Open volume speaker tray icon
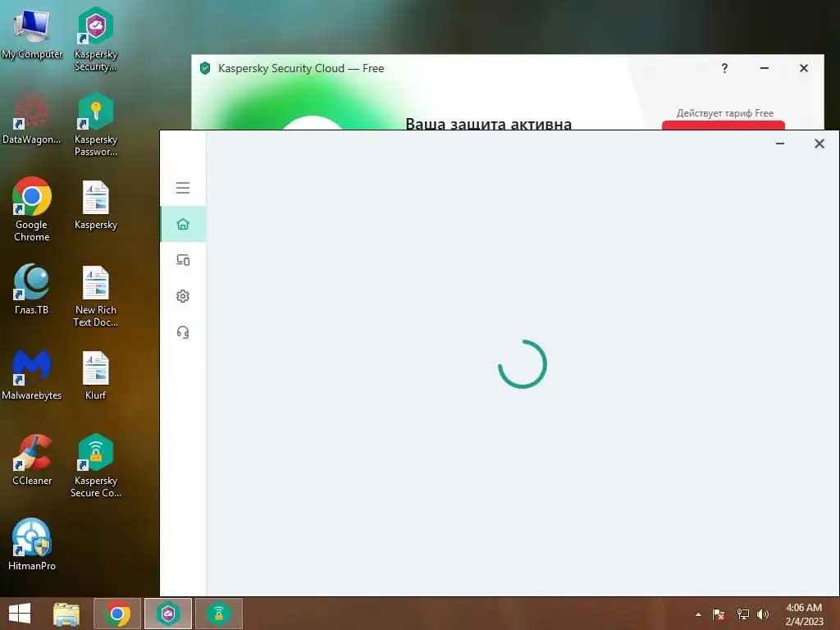840x630 pixels. (x=763, y=614)
